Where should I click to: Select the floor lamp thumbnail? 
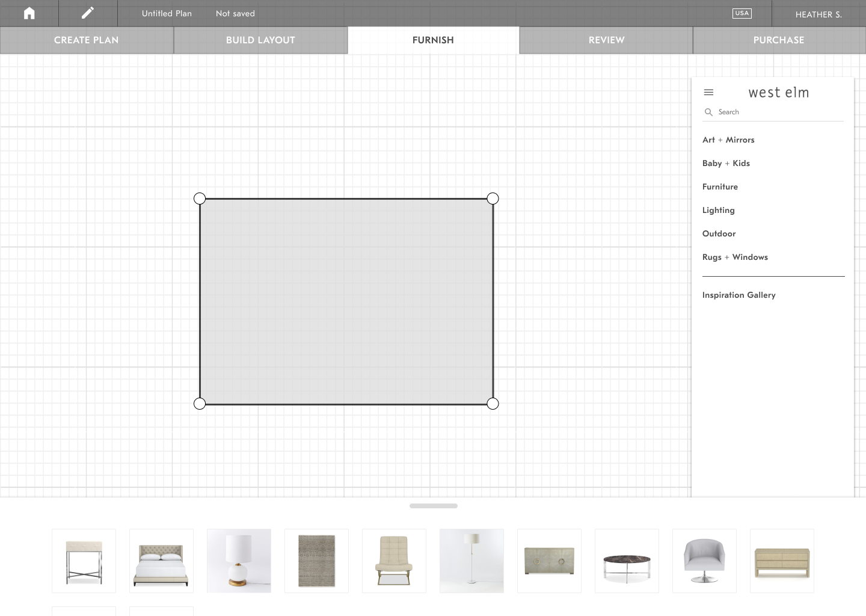(x=471, y=561)
